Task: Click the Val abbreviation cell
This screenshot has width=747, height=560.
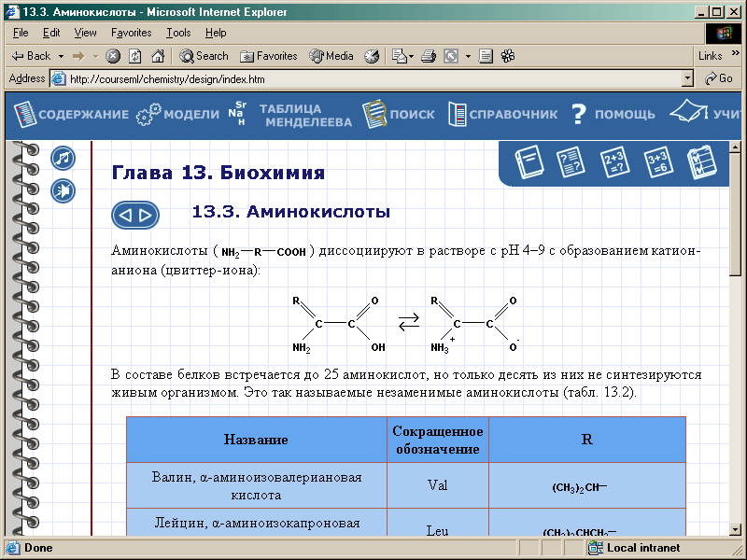Action: (x=437, y=485)
